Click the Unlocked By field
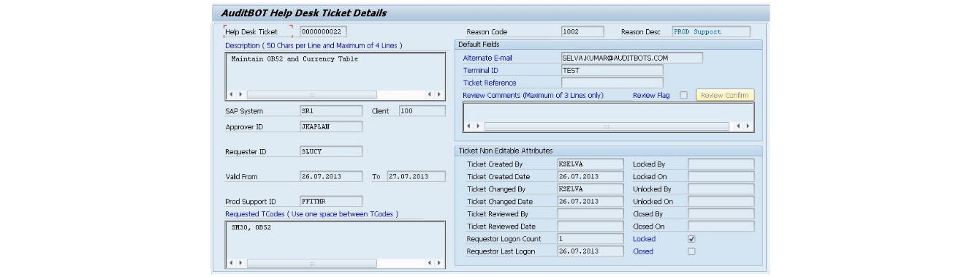The width and height of the screenshot is (980, 277). click(x=721, y=189)
